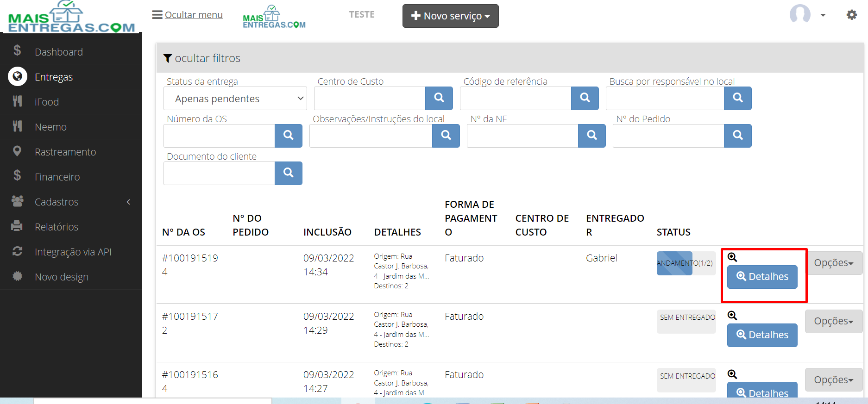Click SEM ENTREGADOR status of order #1001915172

[x=686, y=322]
